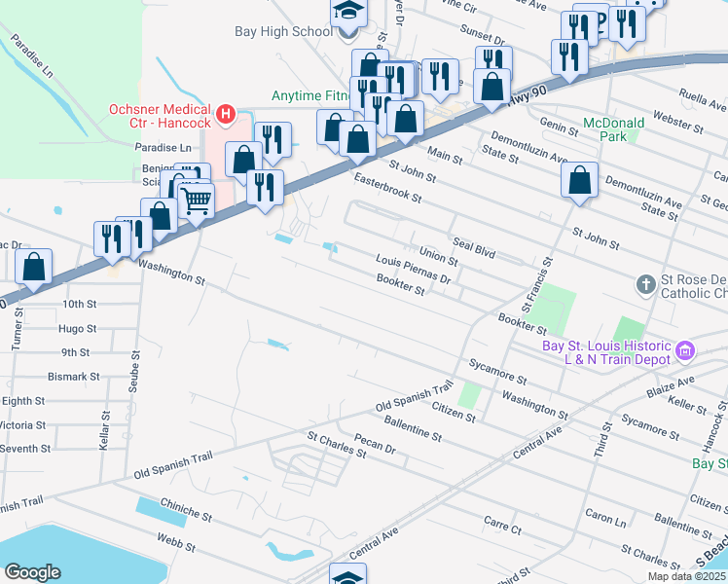Click the Bay High School text label
This screenshot has height=584, width=728.
click(283, 31)
